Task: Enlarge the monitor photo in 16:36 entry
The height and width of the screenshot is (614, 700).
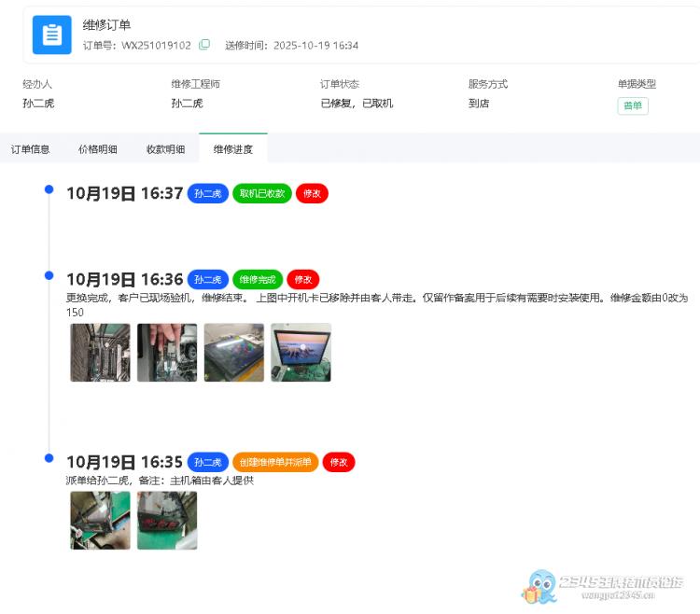Action: coord(301,353)
